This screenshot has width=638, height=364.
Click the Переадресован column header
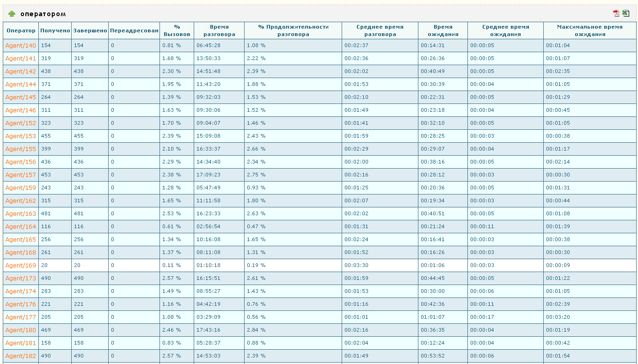[x=134, y=30]
